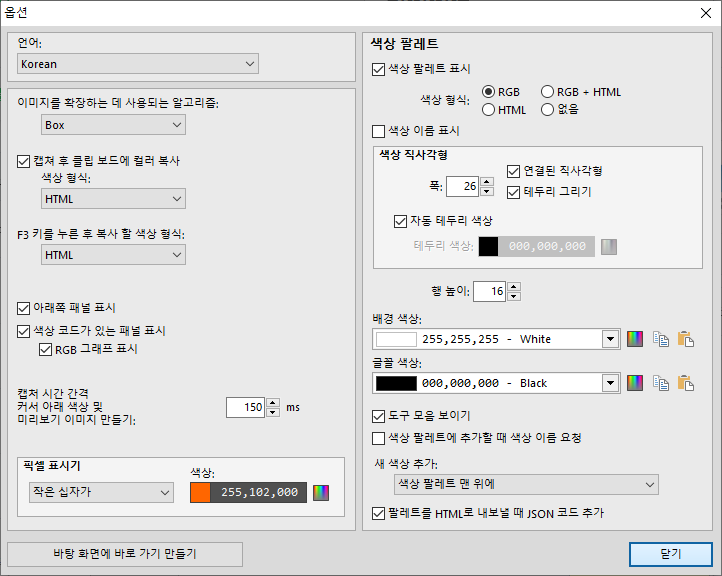The height and width of the screenshot is (576, 722).
Task: Toggle 팔레트를 HTML로 내보낼 때 JSON 코드 추가
Action: pos(378,513)
